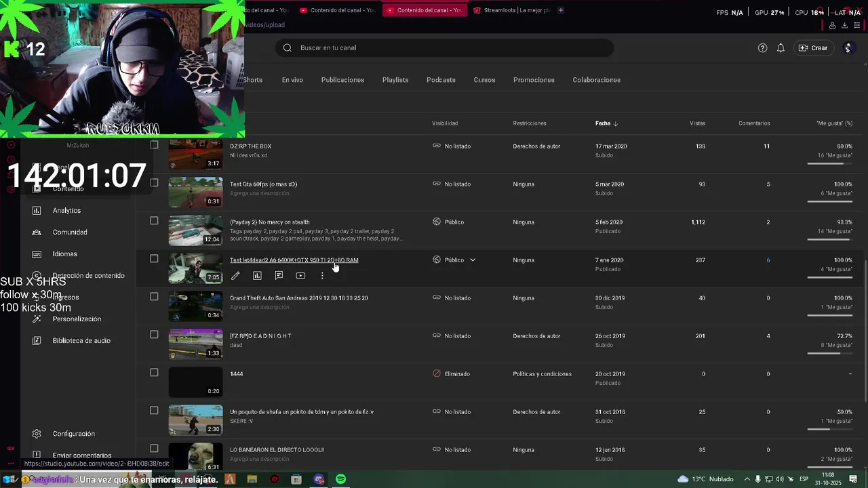Click the Windows notification center icon
This screenshot has width=868, height=488.
coord(853,479)
